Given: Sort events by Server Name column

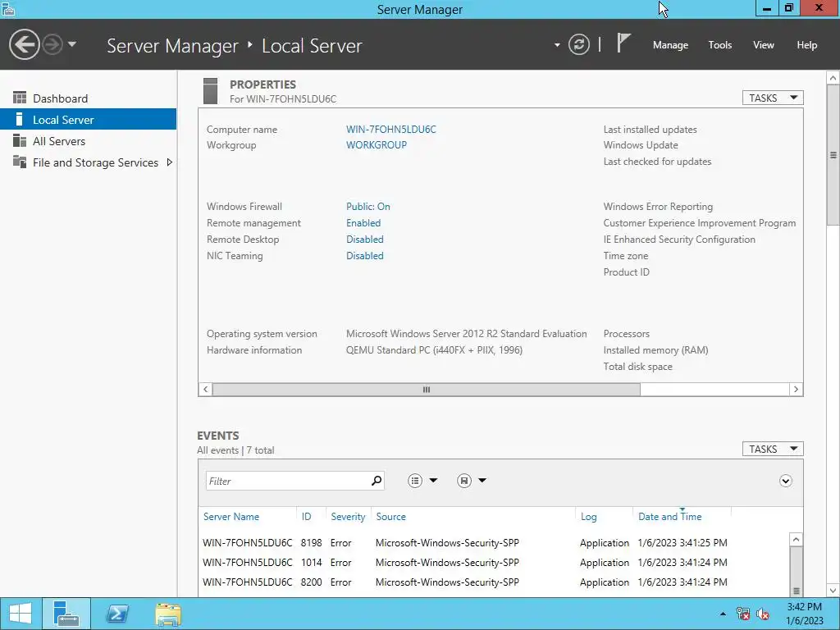Looking at the screenshot, I should click(231, 517).
